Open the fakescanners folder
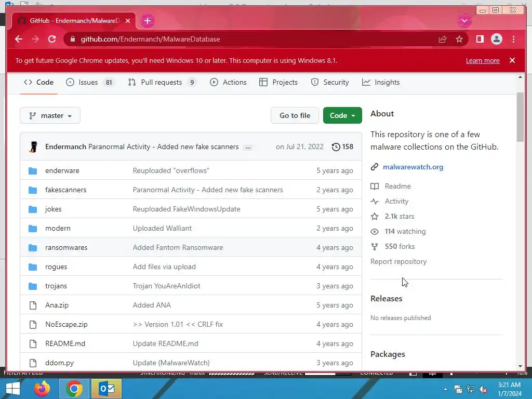 [65, 190]
